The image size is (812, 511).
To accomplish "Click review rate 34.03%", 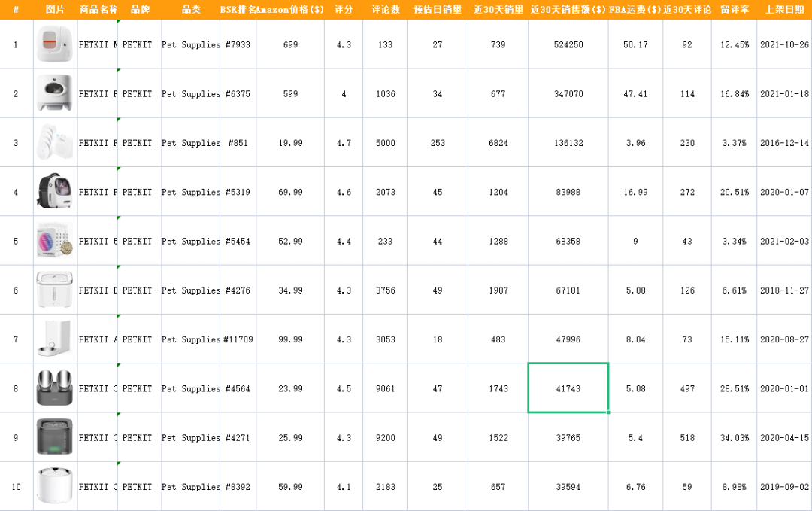I will (x=735, y=438).
